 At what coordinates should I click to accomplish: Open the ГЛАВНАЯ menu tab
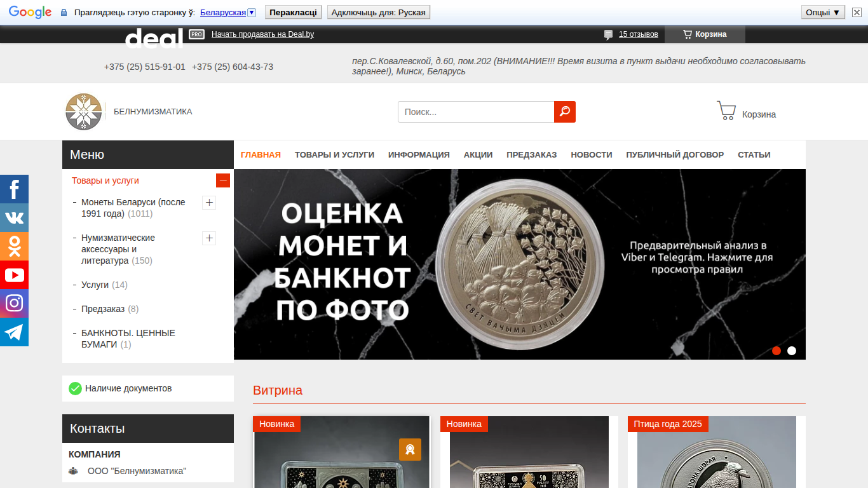click(x=261, y=154)
